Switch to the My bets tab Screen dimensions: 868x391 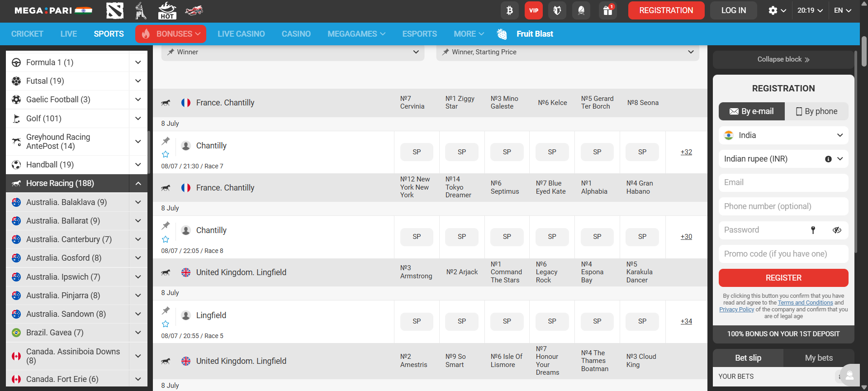pos(818,358)
